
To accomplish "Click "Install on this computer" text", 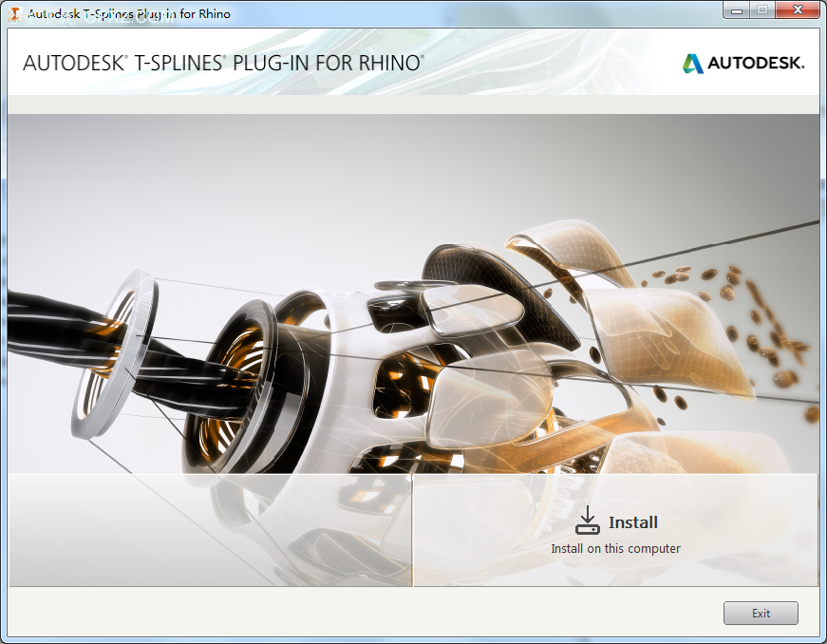I will 615,549.
